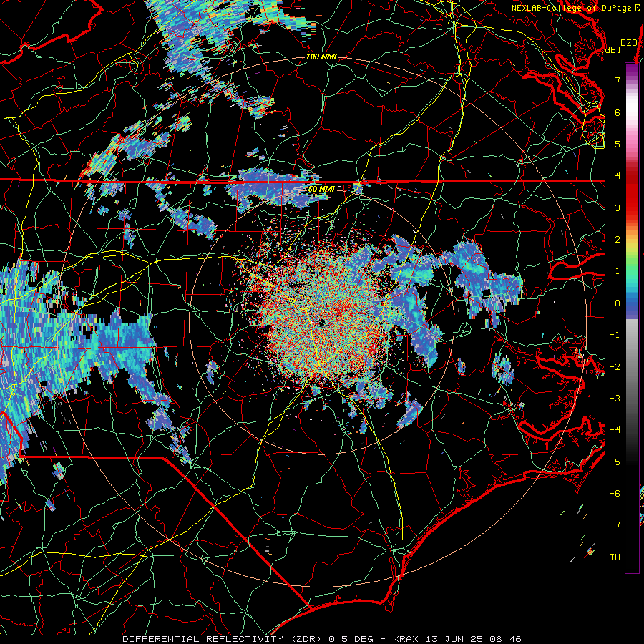Click the -4 dB value on the color scale
Image resolution: width=644 pixels, height=644 pixels.
[615, 430]
